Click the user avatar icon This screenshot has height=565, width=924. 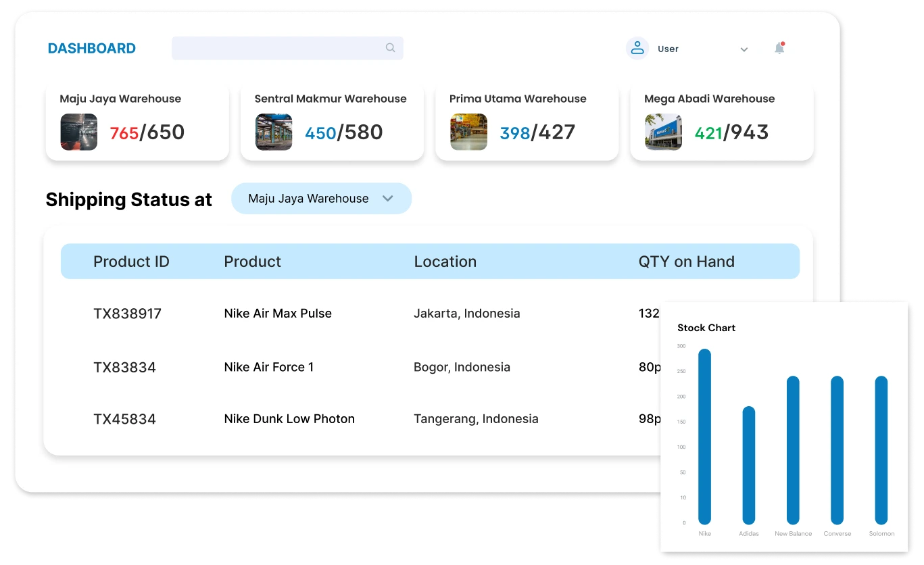pos(637,49)
